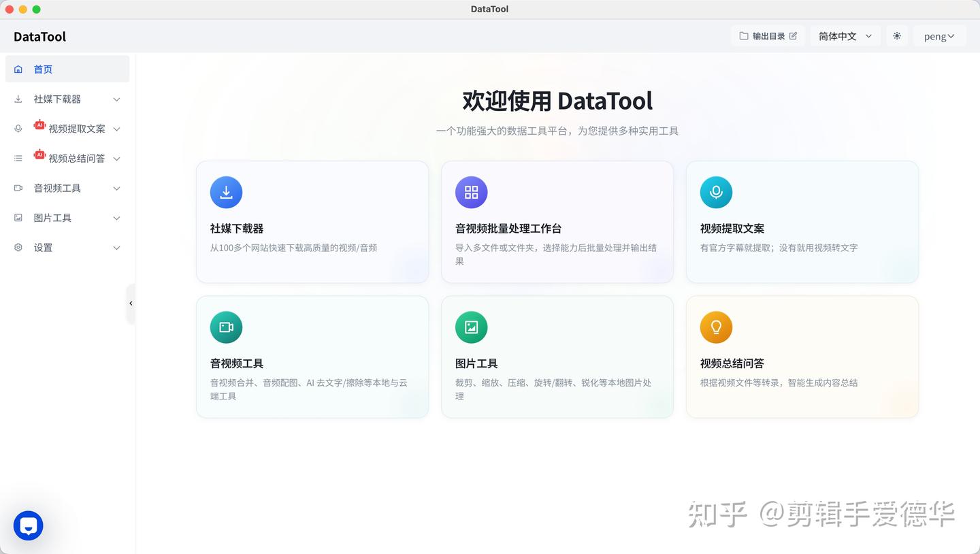Click the folder icon in 输出目录 button

pyautogui.click(x=744, y=36)
